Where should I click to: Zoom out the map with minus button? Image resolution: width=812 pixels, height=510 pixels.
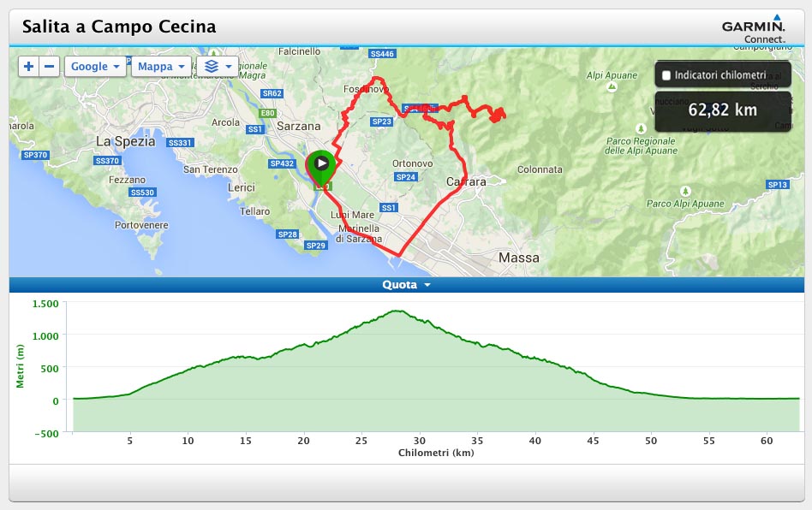(x=49, y=66)
